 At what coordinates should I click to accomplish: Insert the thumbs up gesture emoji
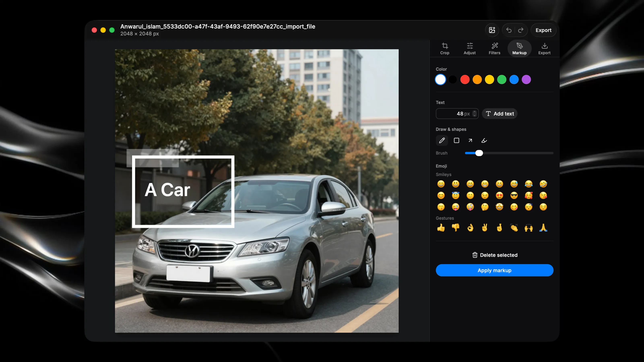pos(441,228)
